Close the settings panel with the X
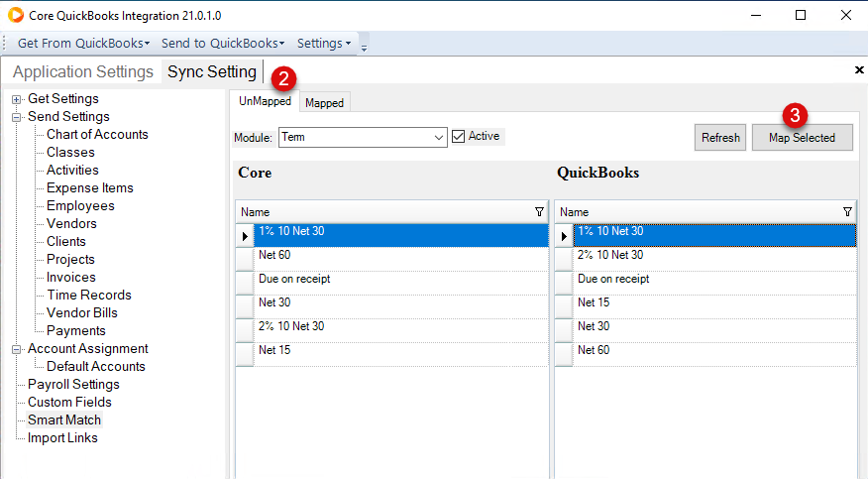This screenshot has width=868, height=479. [x=859, y=69]
